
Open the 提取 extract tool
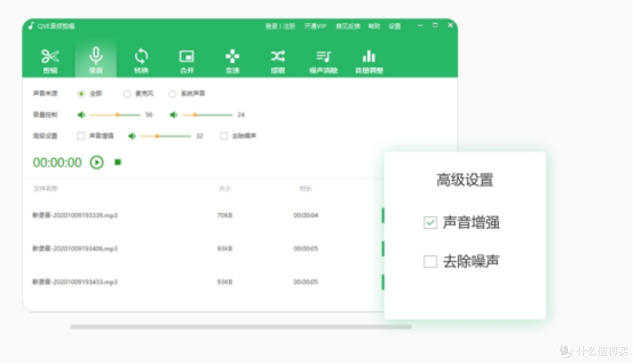point(278,60)
